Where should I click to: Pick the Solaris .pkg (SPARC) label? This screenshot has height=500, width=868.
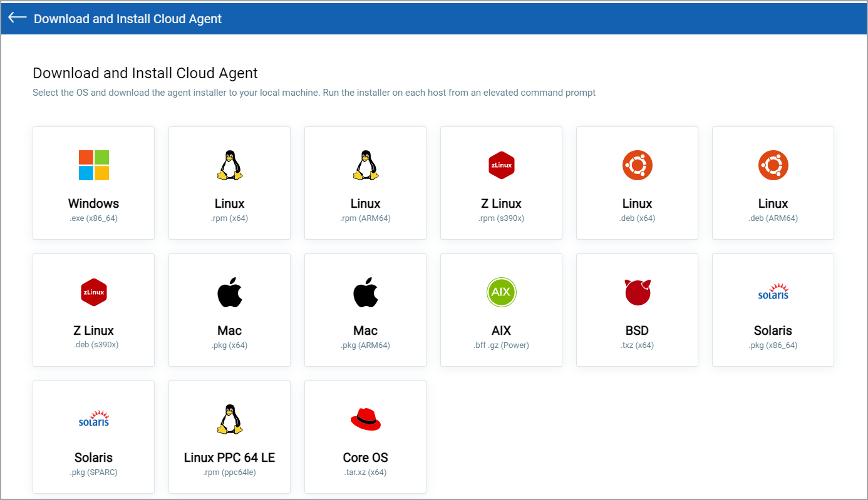point(94,457)
